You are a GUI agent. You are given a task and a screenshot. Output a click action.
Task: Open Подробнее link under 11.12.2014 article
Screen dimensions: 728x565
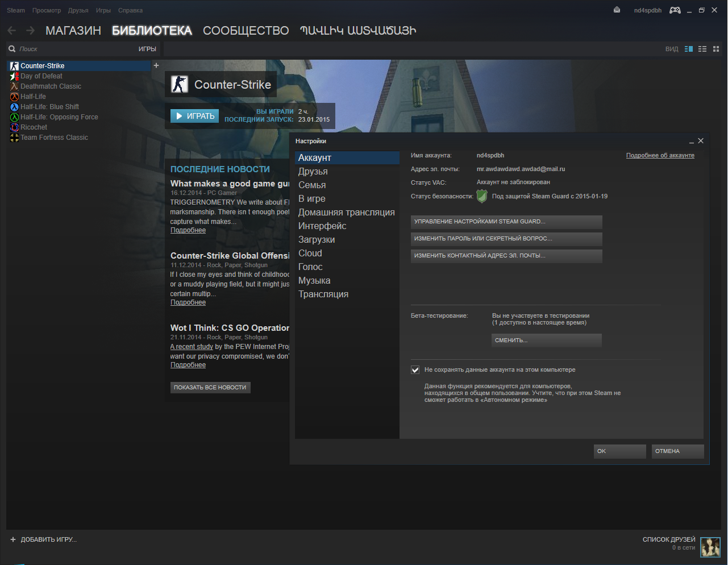pyautogui.click(x=188, y=302)
